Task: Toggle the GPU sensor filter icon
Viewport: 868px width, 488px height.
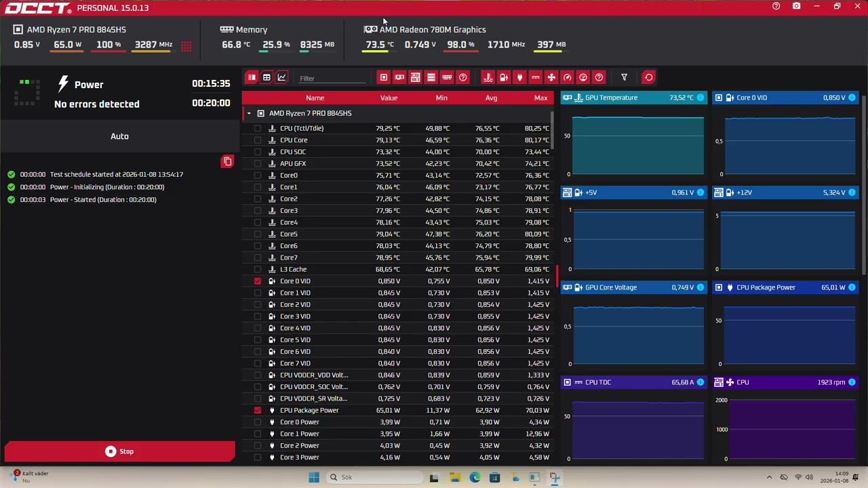Action: tap(399, 77)
